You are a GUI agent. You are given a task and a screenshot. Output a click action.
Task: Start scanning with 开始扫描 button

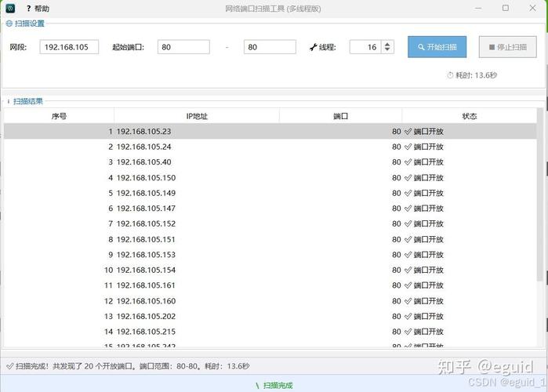437,47
